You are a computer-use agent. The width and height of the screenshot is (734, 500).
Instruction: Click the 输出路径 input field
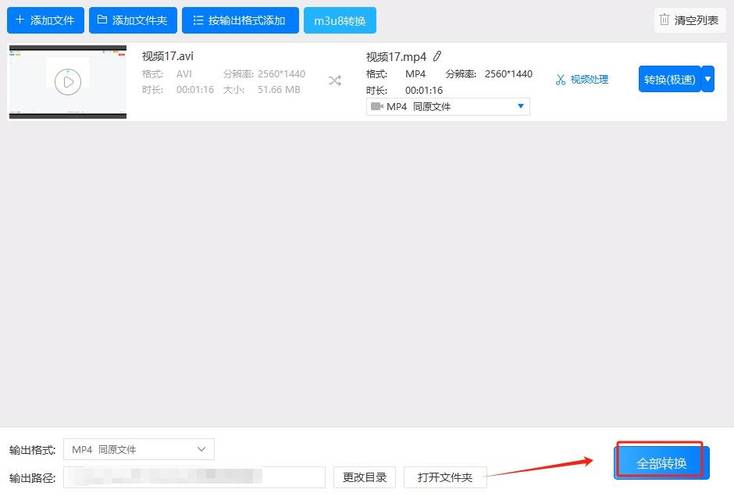pos(194,477)
